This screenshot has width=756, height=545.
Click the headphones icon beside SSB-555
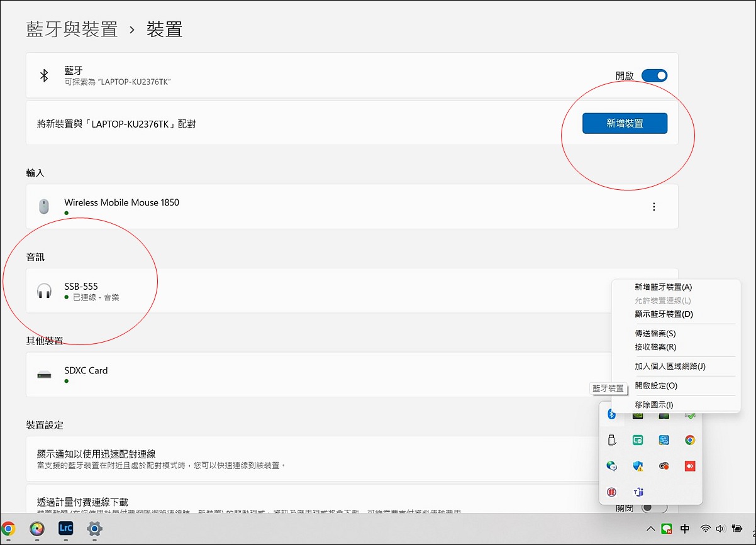[44, 290]
